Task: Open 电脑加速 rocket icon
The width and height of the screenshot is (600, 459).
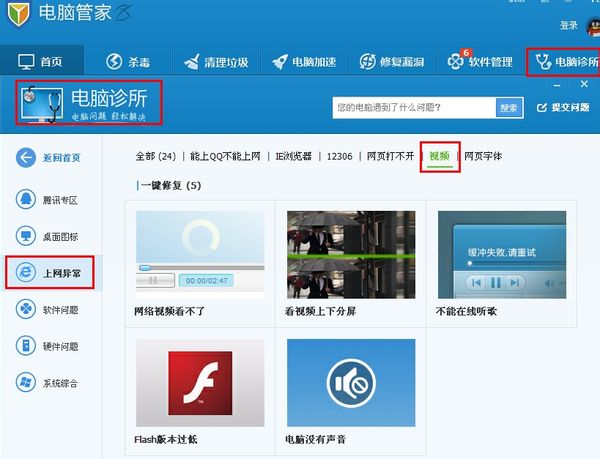Action: coord(280,62)
